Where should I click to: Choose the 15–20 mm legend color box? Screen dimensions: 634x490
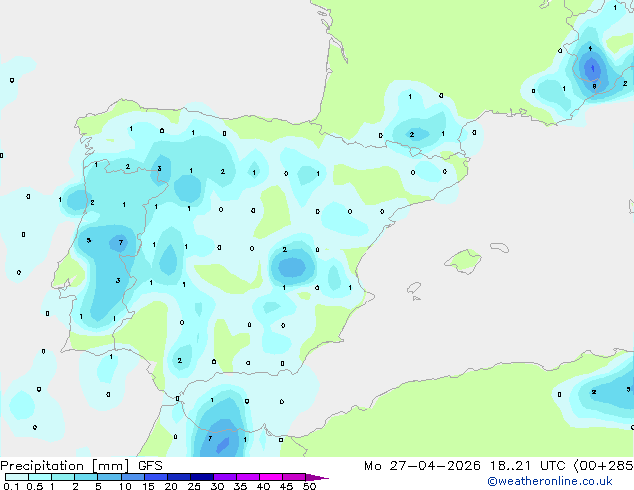point(156,477)
